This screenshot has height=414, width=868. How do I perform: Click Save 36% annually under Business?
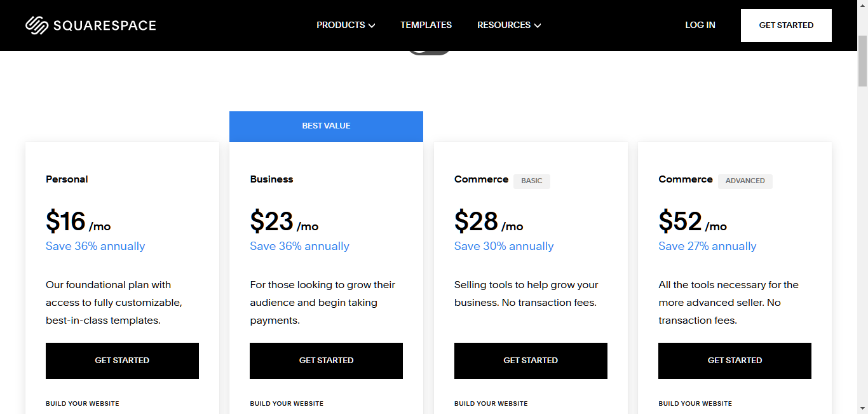coord(299,246)
